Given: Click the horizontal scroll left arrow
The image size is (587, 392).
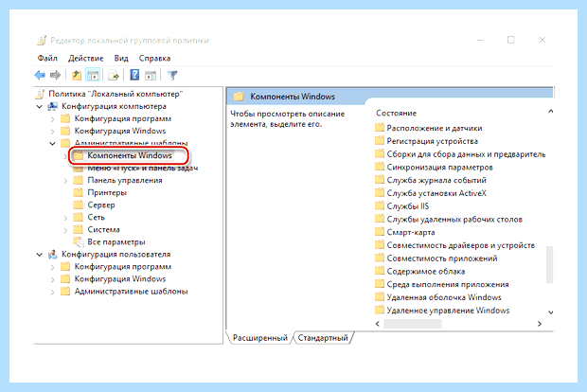Looking at the screenshot, I should click(x=378, y=324).
